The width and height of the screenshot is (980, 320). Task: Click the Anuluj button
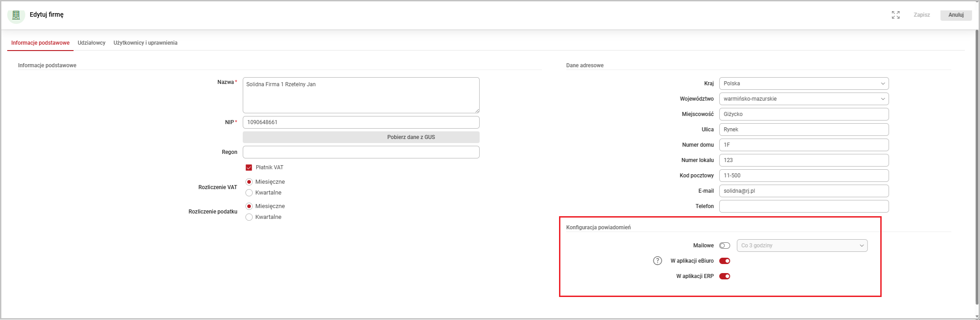[x=956, y=15]
